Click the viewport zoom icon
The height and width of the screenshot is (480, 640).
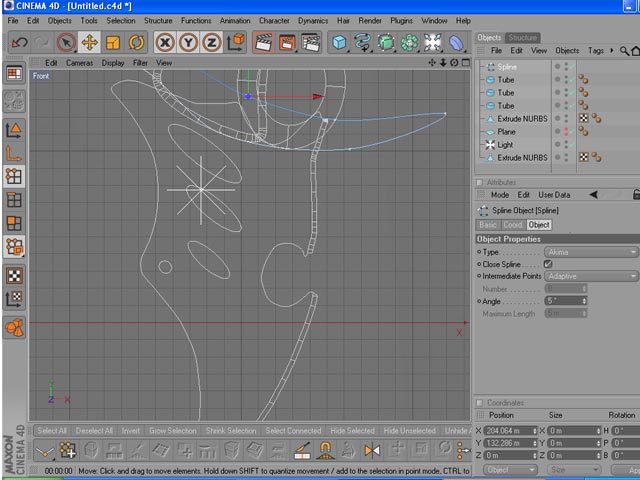coord(443,62)
